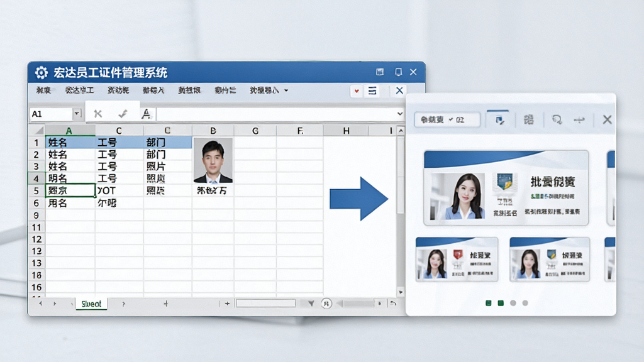Select the column G header
The height and width of the screenshot is (362, 644).
click(255, 131)
